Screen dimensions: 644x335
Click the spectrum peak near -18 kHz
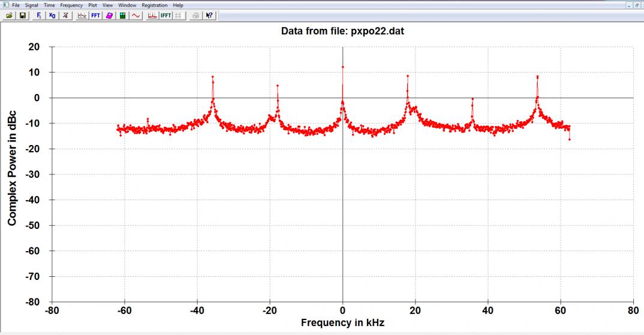pyautogui.click(x=278, y=86)
